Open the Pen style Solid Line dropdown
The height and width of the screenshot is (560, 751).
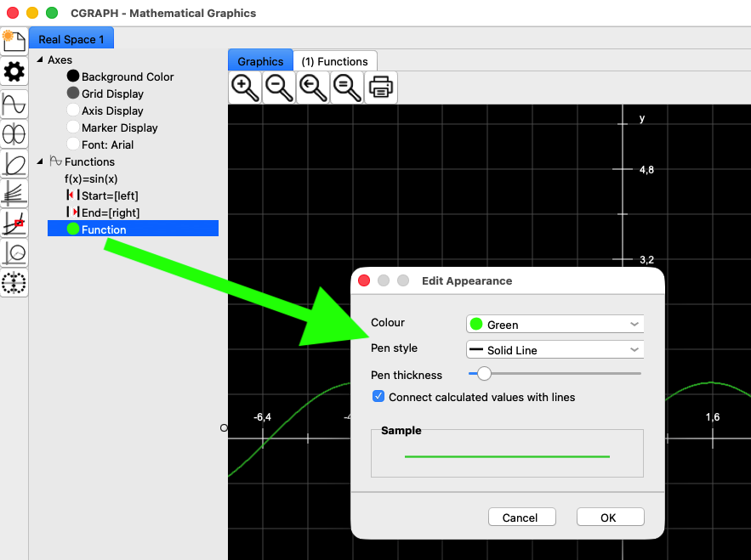click(555, 349)
